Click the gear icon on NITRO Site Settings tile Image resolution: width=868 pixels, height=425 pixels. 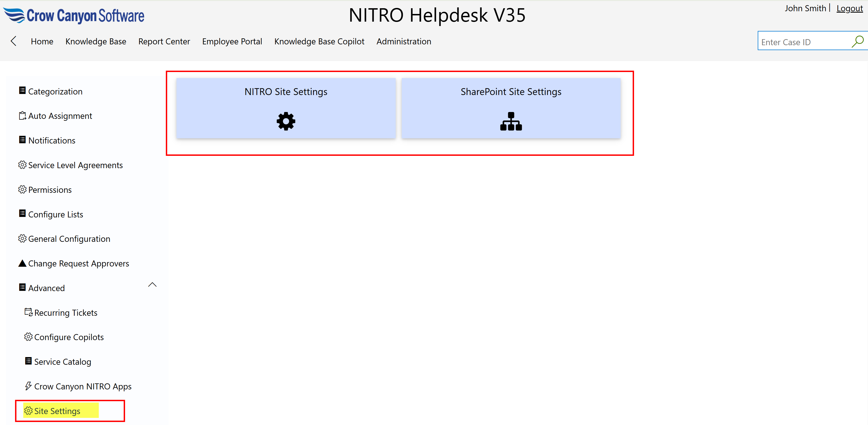click(286, 121)
